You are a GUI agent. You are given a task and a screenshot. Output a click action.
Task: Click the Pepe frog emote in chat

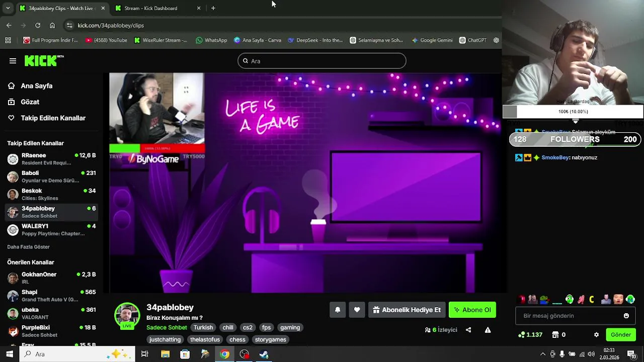click(544, 299)
